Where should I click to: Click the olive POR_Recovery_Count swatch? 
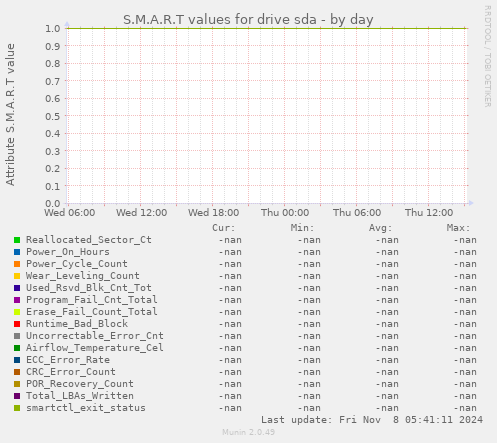[x=17, y=384]
